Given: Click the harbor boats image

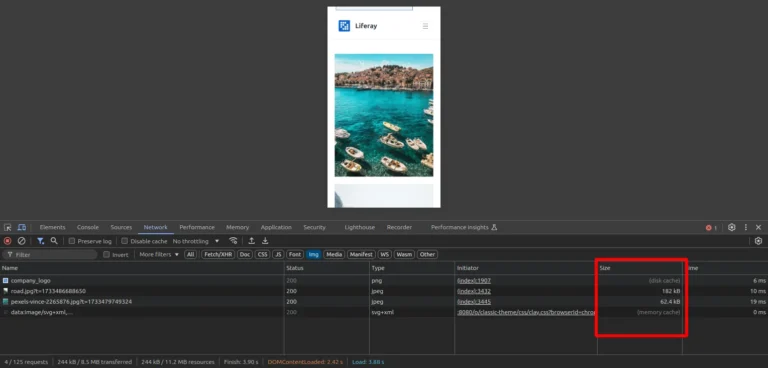Looking at the screenshot, I should tap(384, 115).
